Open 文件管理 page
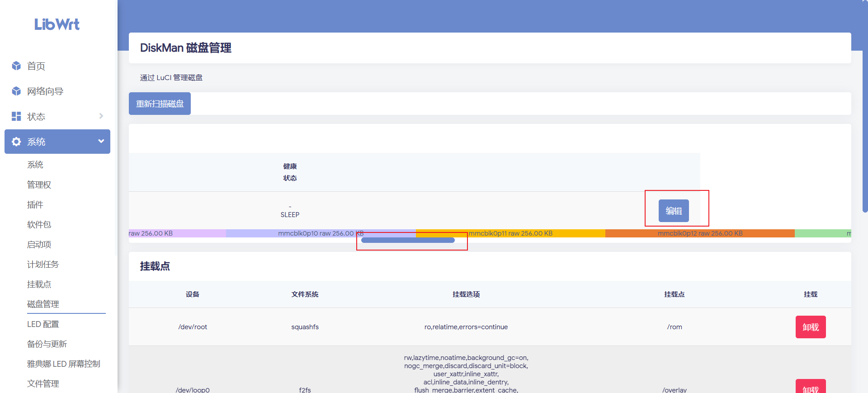The height and width of the screenshot is (393, 868). coord(43,384)
